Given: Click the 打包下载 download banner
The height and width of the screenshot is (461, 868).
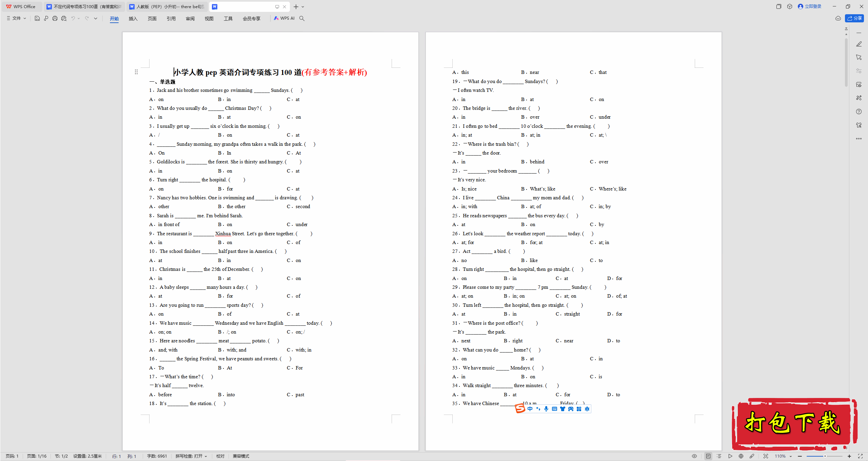Looking at the screenshot, I should pyautogui.click(x=795, y=424).
